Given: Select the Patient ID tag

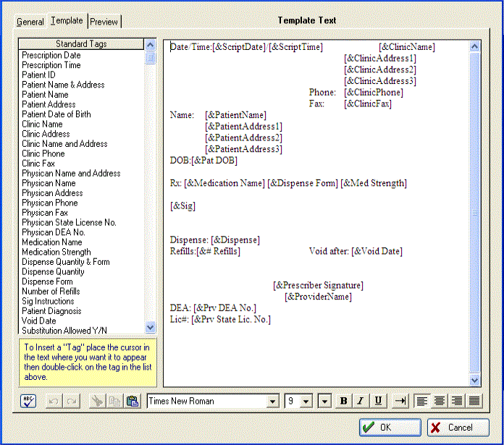Looking at the screenshot, I should [x=38, y=75].
